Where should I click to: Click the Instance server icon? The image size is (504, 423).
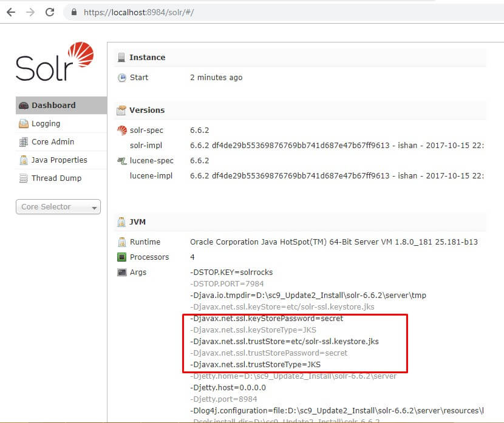click(x=121, y=58)
